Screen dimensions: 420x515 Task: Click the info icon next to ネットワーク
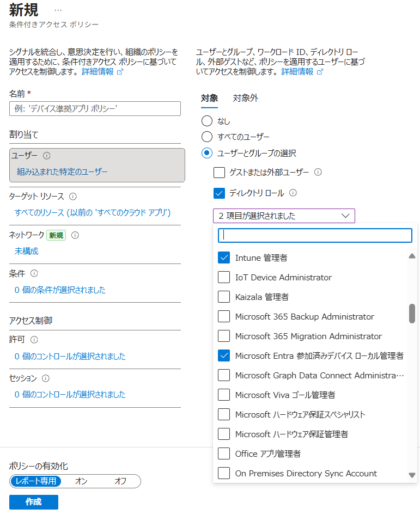tap(75, 235)
